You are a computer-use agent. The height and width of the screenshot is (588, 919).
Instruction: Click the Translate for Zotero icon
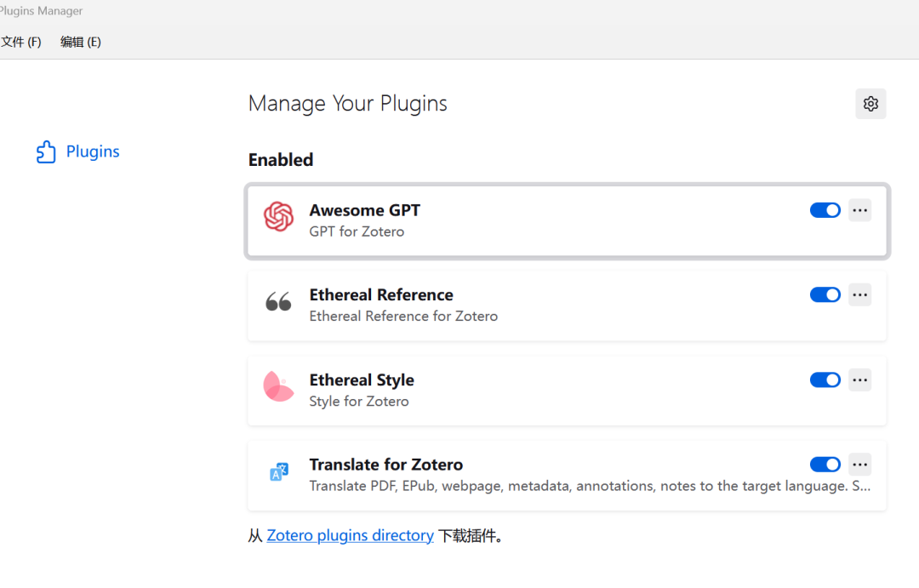(x=278, y=471)
